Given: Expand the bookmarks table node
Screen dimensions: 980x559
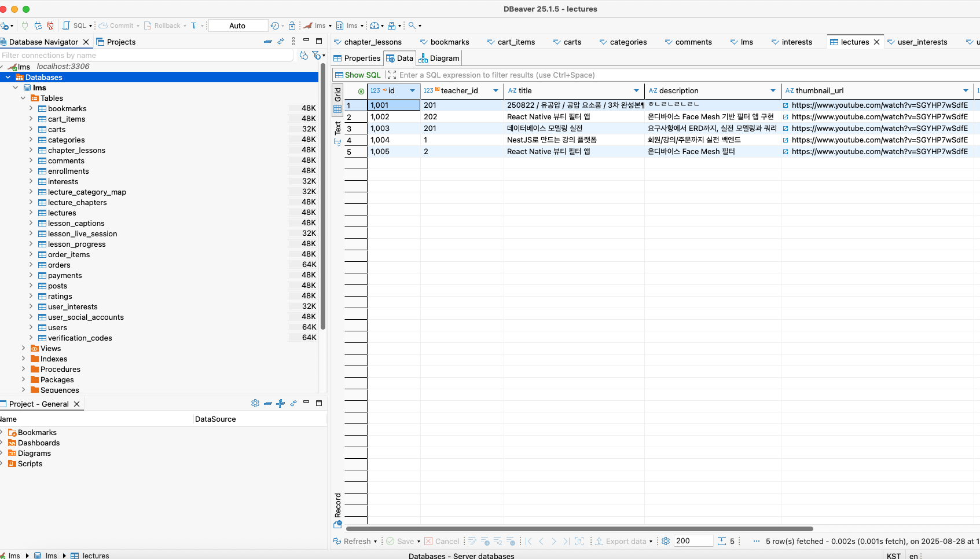Looking at the screenshot, I should click(31, 108).
